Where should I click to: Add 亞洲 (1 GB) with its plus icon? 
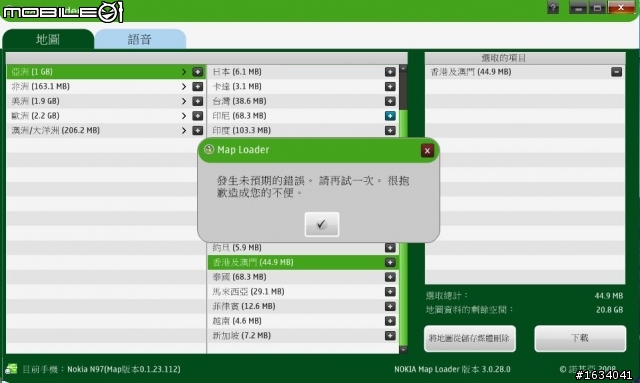(x=198, y=72)
